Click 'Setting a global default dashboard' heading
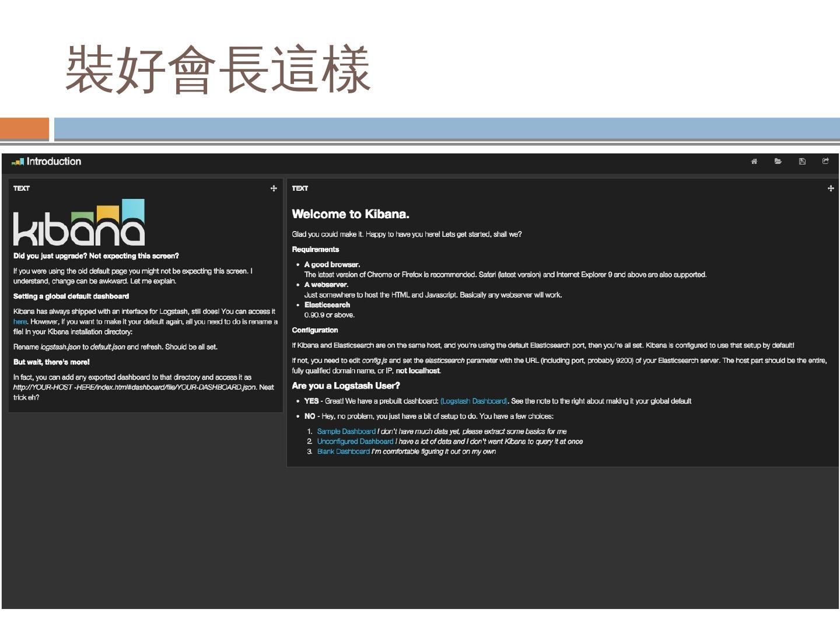840x630 pixels. click(71, 296)
